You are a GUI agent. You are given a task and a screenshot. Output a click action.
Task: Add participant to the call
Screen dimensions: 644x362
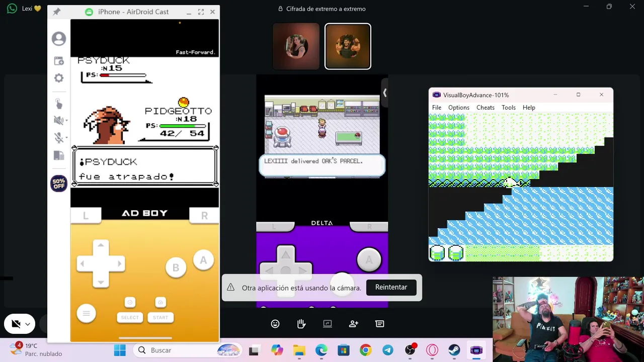354,324
